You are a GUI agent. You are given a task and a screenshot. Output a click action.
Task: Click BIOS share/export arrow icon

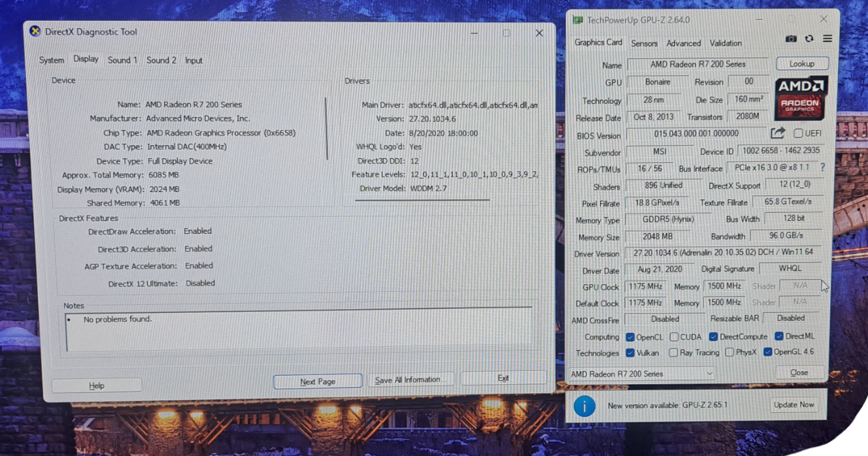[777, 133]
